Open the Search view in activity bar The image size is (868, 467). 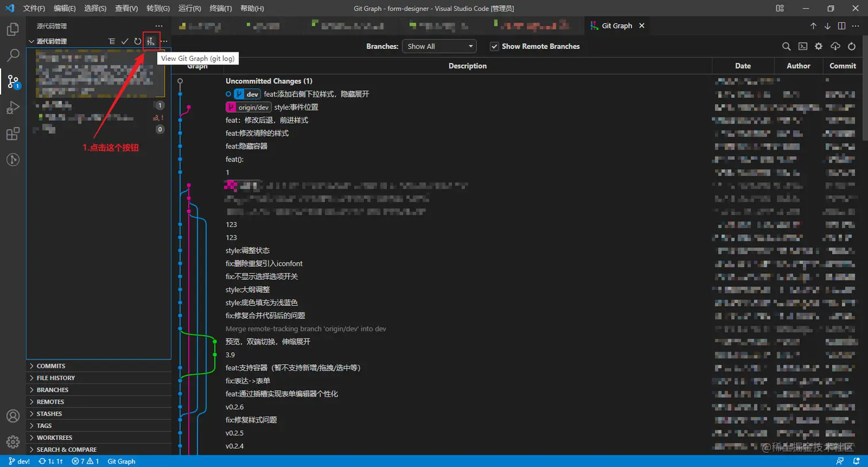13,55
